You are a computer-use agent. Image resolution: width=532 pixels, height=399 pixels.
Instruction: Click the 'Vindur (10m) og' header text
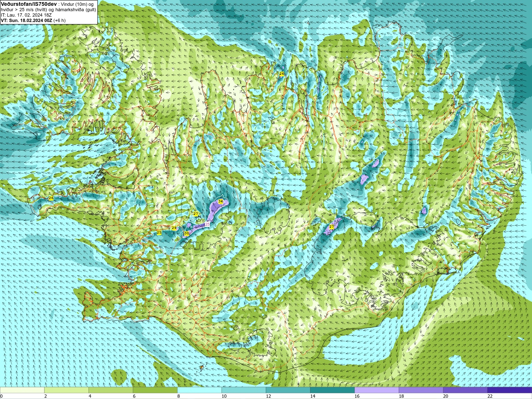tap(77, 4)
